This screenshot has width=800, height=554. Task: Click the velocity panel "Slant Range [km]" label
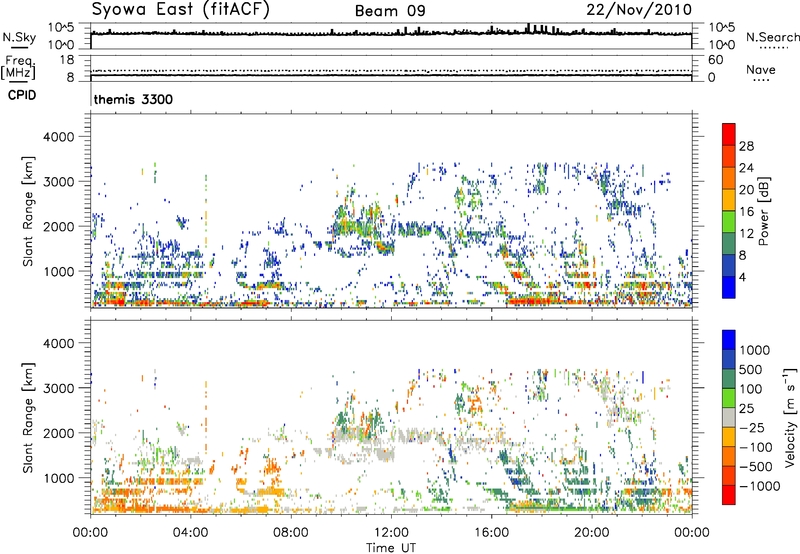coord(29,417)
